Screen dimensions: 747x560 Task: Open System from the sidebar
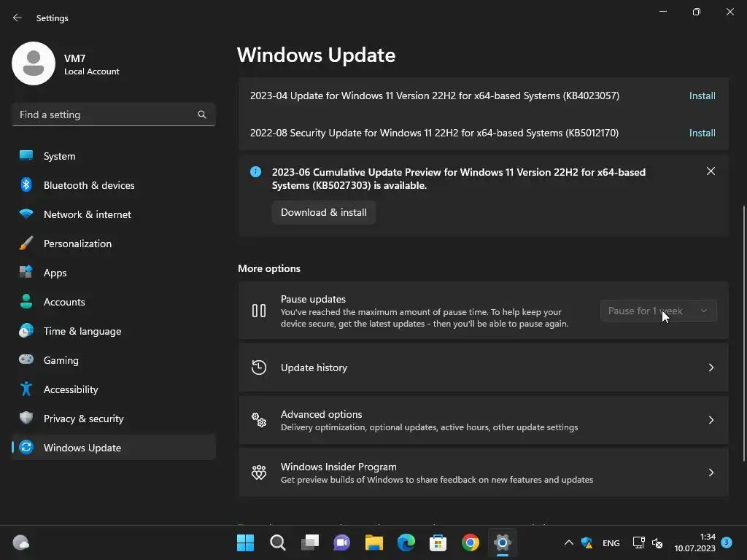(x=113, y=156)
